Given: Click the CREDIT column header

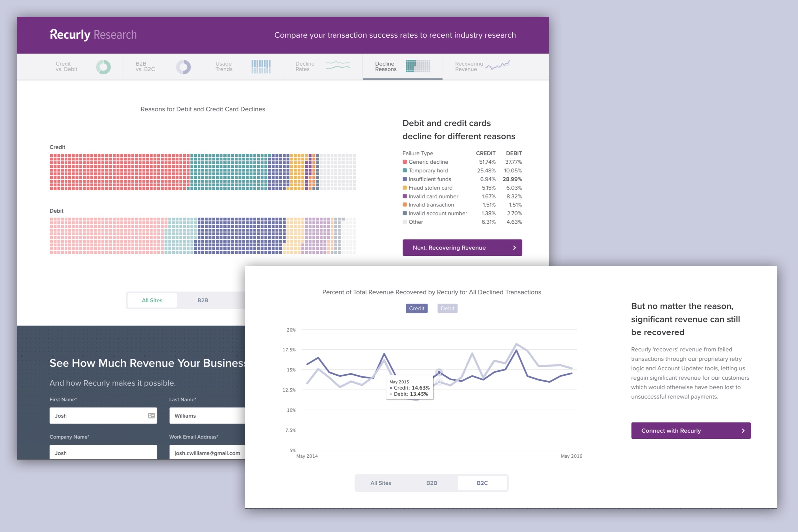Looking at the screenshot, I should coord(485,153).
